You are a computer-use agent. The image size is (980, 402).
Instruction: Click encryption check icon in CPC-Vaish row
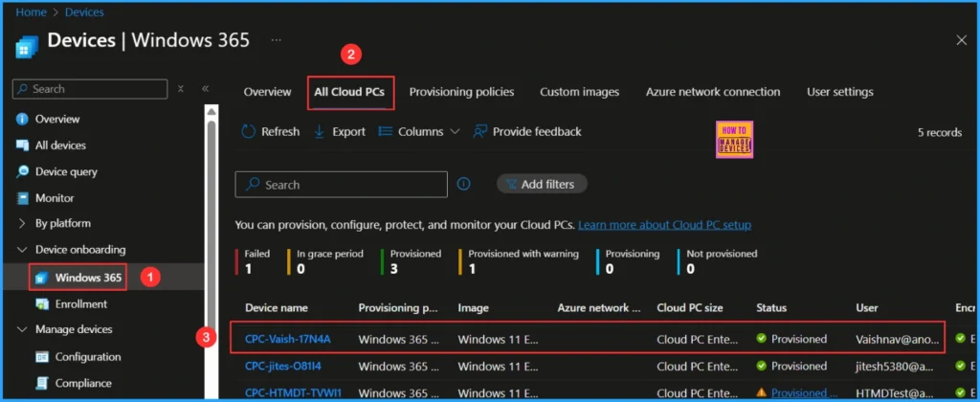961,339
